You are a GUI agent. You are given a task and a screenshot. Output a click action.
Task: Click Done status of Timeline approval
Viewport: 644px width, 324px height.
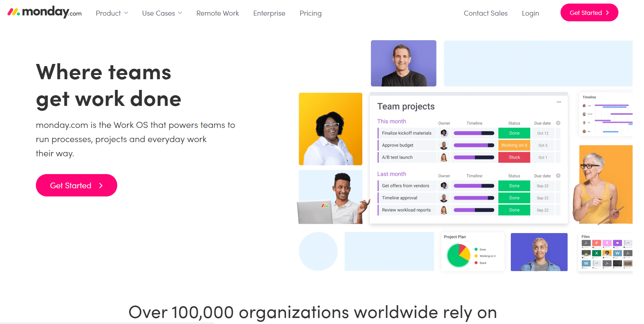point(514,198)
